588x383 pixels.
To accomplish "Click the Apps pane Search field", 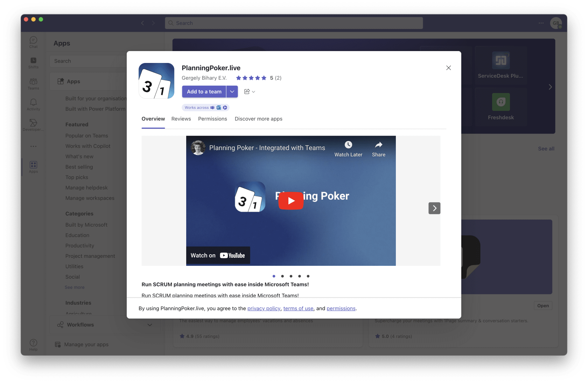I will pyautogui.click(x=88, y=61).
